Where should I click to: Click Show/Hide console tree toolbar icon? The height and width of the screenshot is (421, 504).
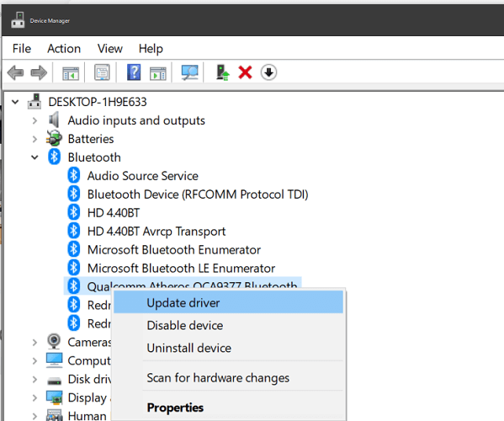pyautogui.click(x=71, y=73)
